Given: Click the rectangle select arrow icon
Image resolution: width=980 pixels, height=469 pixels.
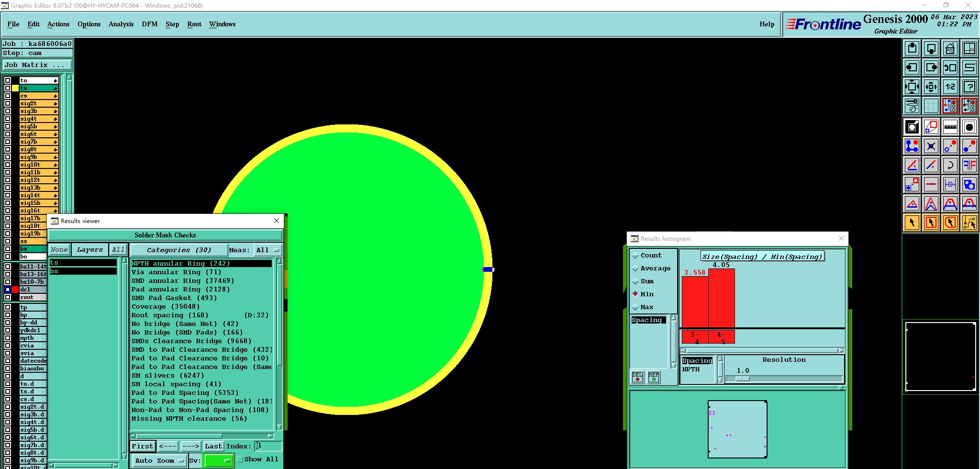Looking at the screenshot, I should point(931,223).
